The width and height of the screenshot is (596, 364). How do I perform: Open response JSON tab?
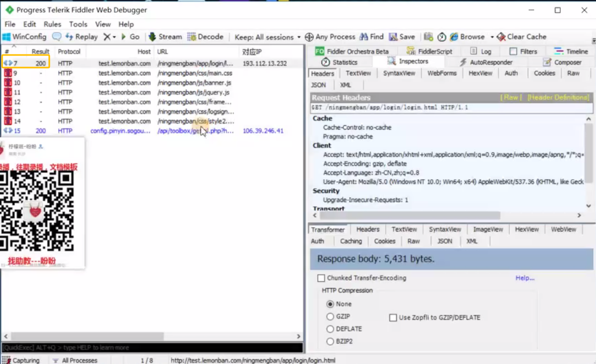click(x=445, y=241)
